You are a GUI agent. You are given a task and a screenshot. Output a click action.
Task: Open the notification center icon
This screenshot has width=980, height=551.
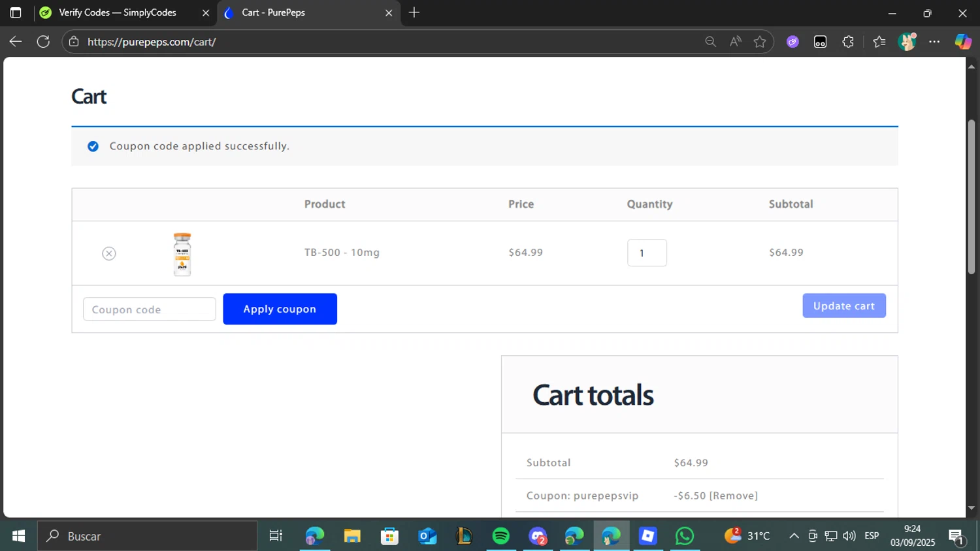956,537
